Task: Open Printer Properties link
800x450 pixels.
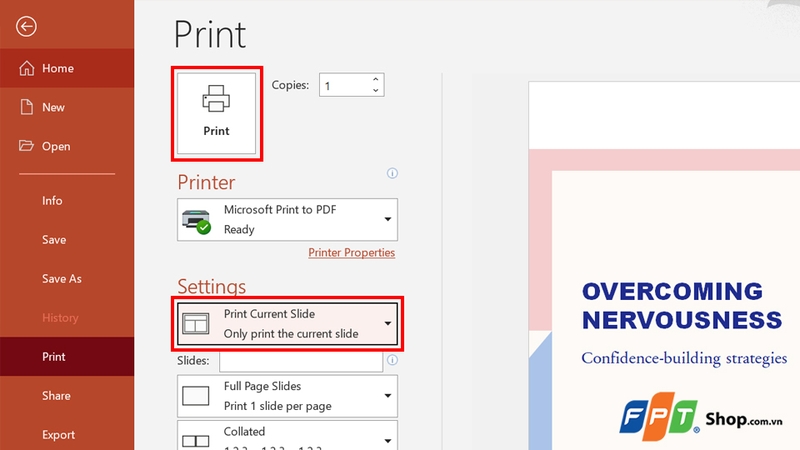Action: click(352, 253)
